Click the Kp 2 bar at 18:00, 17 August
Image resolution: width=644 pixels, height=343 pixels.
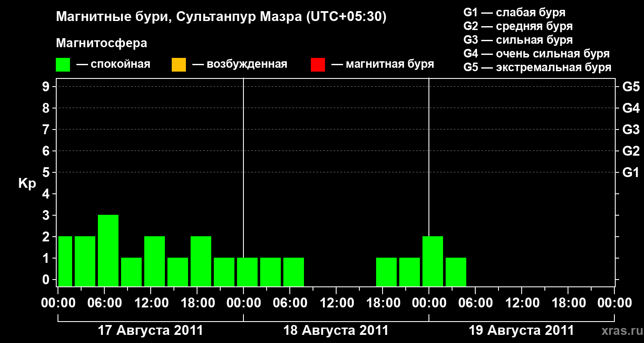201,261
